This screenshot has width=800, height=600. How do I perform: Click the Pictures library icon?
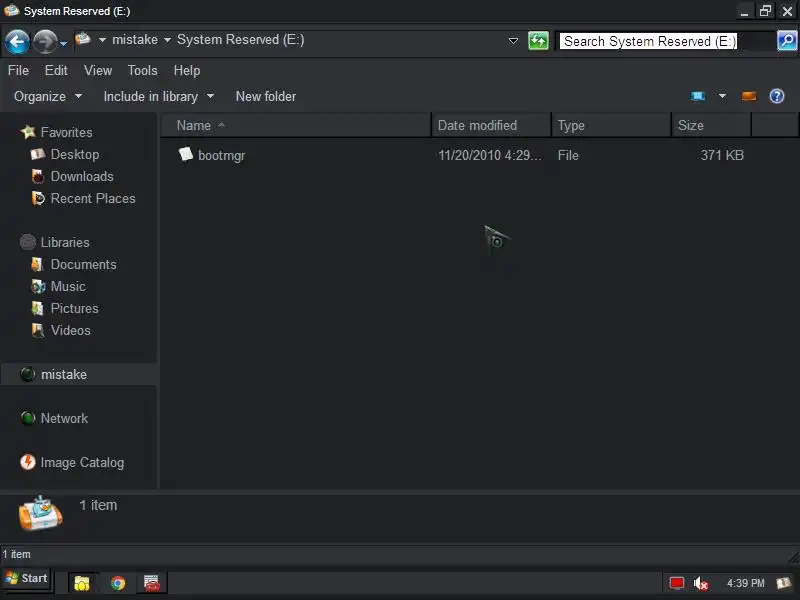(x=37, y=308)
